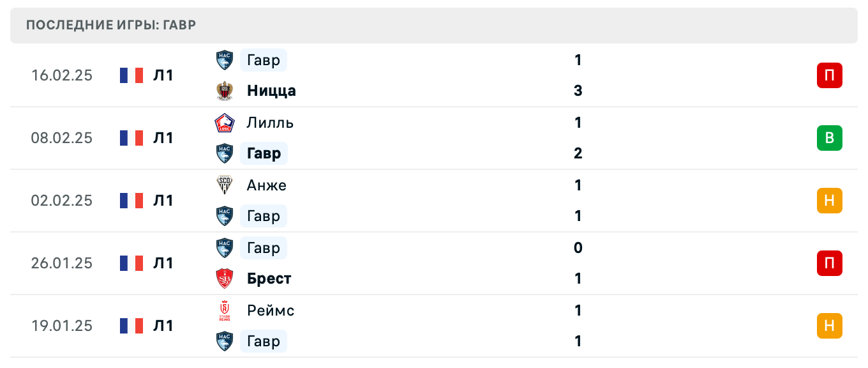This screenshot has width=868, height=368.
Task: Click the Л1 league label on the top row
Action: (163, 75)
